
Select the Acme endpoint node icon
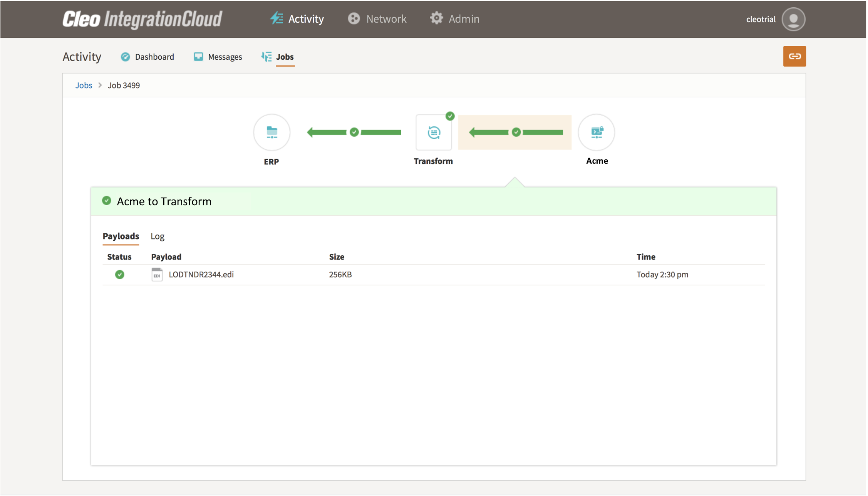597,132
